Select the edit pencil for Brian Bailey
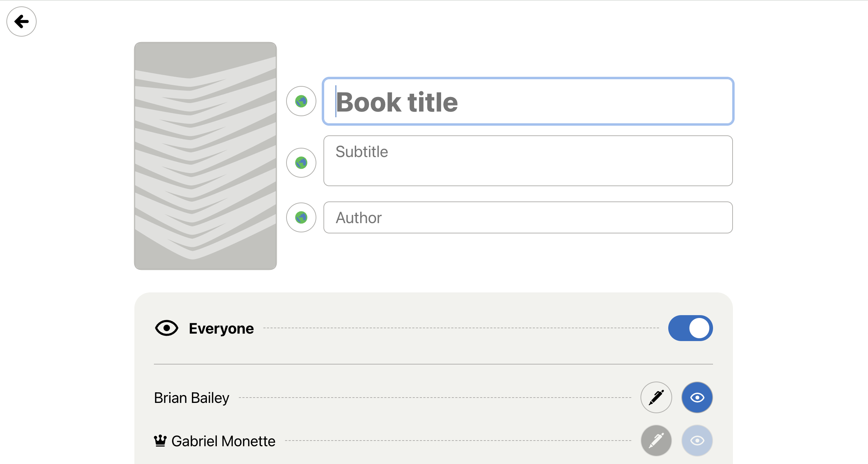The height and width of the screenshot is (464, 868). [656, 397]
